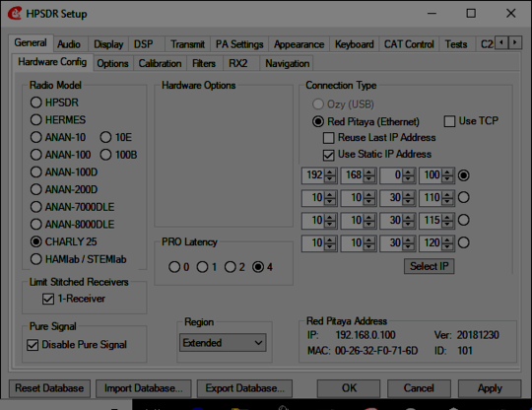The height and width of the screenshot is (410, 532).
Task: Decrease the 115 octet with down arrow
Action: click(x=447, y=224)
